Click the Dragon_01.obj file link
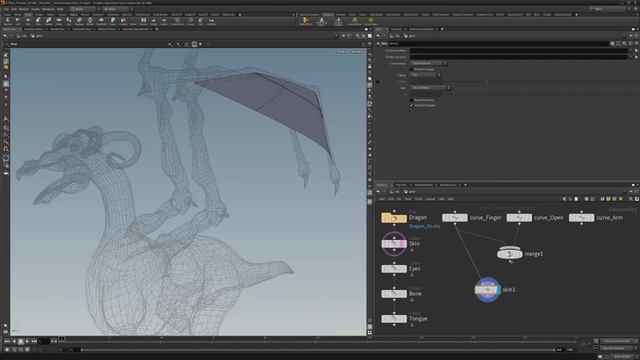The height and width of the screenshot is (360, 640). point(424,226)
